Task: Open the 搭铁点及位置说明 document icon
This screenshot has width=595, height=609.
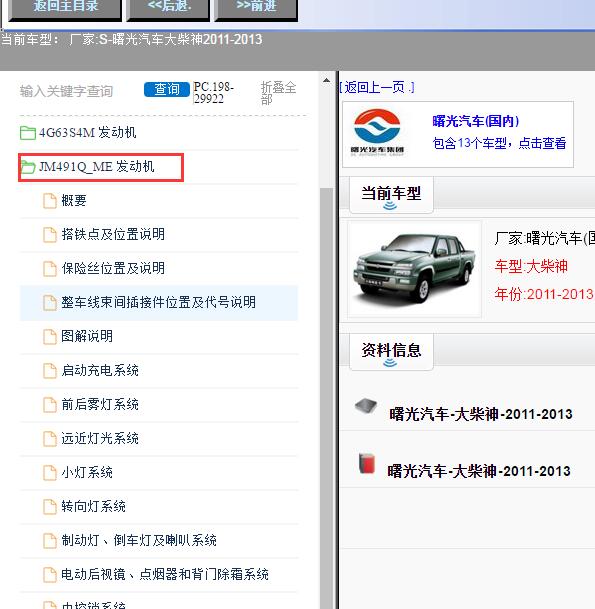Action: (50, 235)
